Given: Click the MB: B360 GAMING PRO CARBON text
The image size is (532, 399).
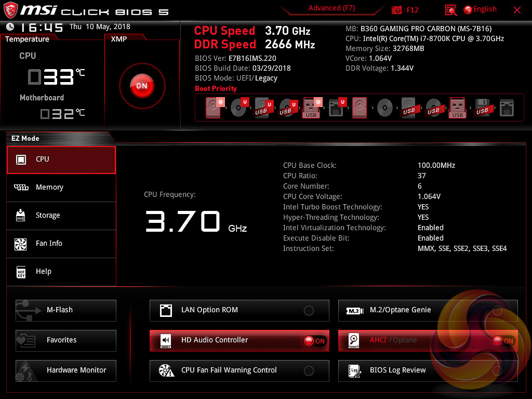Looking at the screenshot, I should pos(418,29).
